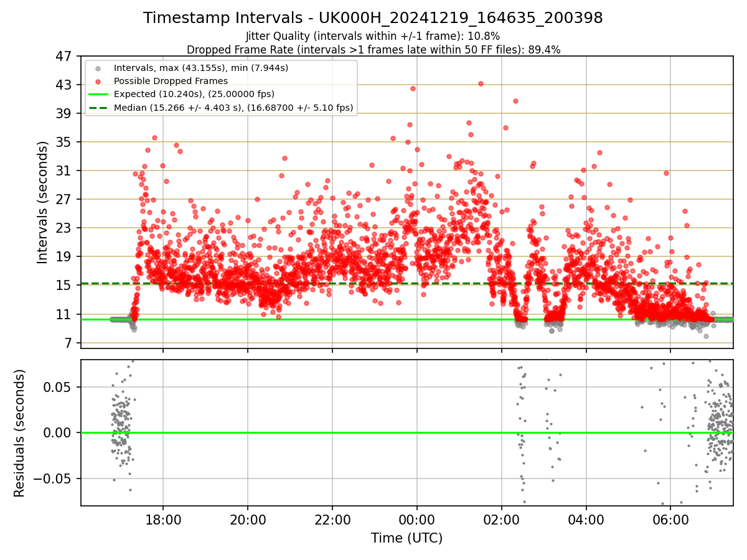The width and height of the screenshot is (747, 560).
Task: Click the y-axis tick label 23
Action: pos(63,228)
